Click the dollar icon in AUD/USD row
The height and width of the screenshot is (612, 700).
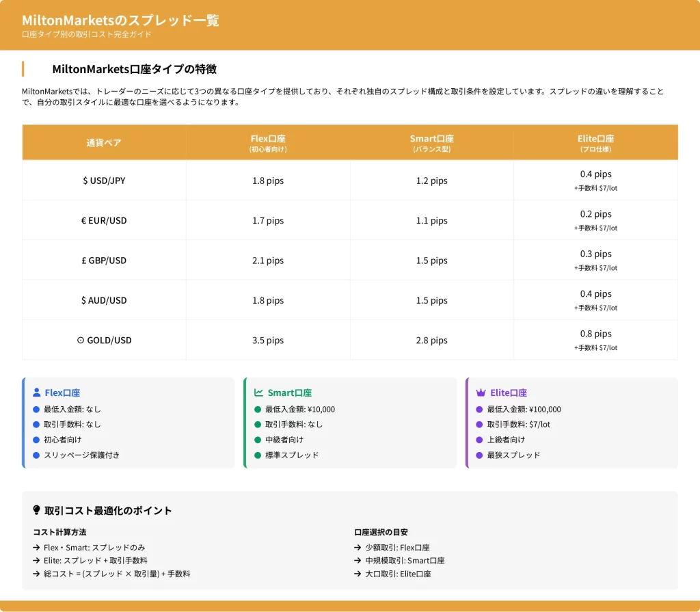click(84, 301)
